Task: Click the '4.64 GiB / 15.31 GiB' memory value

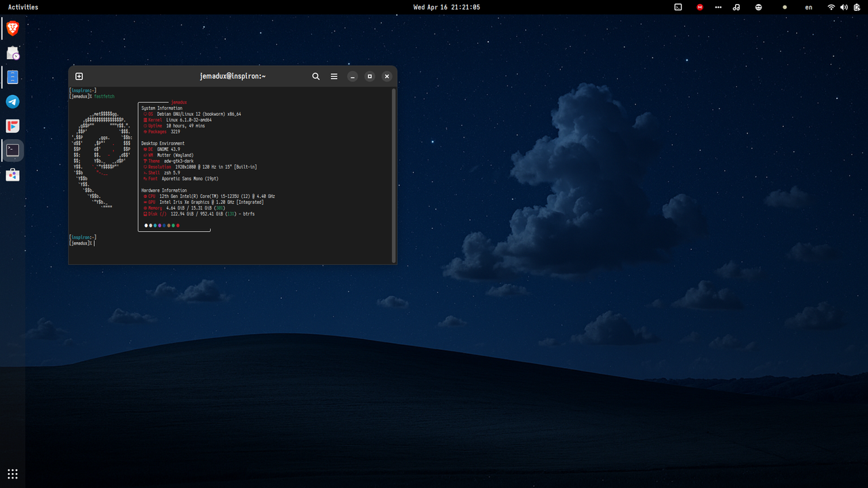Action: point(189,208)
